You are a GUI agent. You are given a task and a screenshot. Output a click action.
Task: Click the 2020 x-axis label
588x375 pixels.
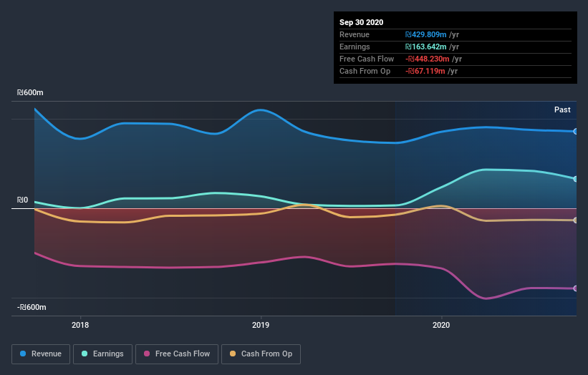tap(441, 325)
